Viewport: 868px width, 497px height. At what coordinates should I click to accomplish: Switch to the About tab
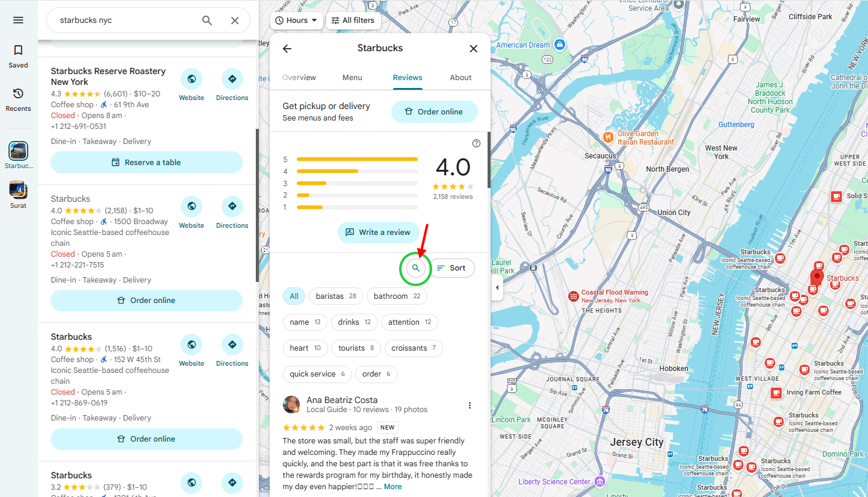click(460, 78)
